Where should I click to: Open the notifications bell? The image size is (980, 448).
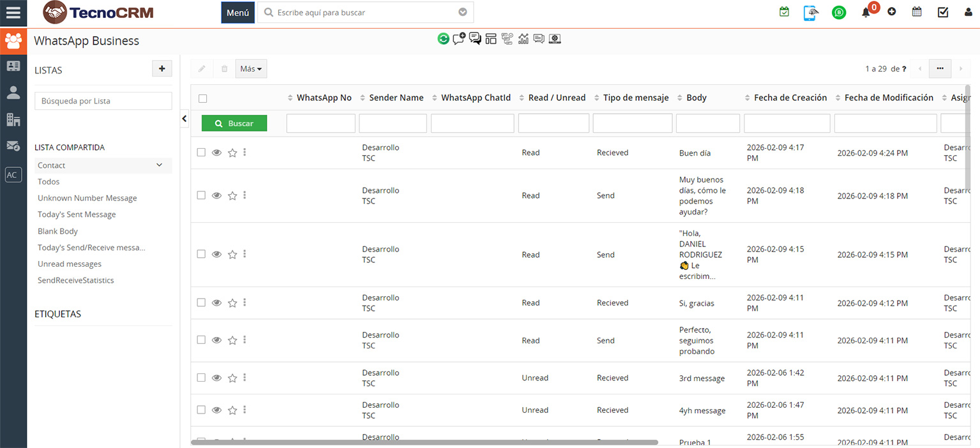click(866, 12)
